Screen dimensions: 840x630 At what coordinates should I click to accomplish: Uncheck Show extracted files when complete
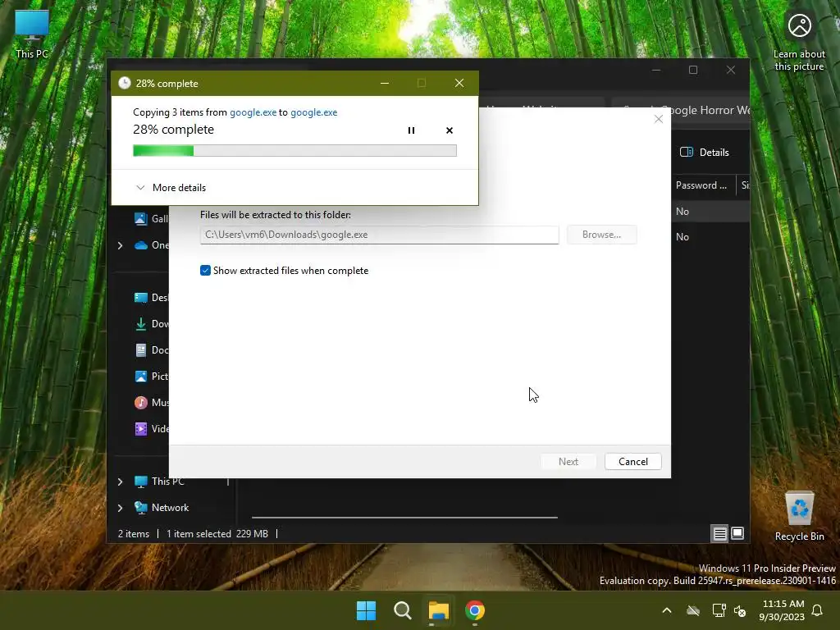[205, 271]
